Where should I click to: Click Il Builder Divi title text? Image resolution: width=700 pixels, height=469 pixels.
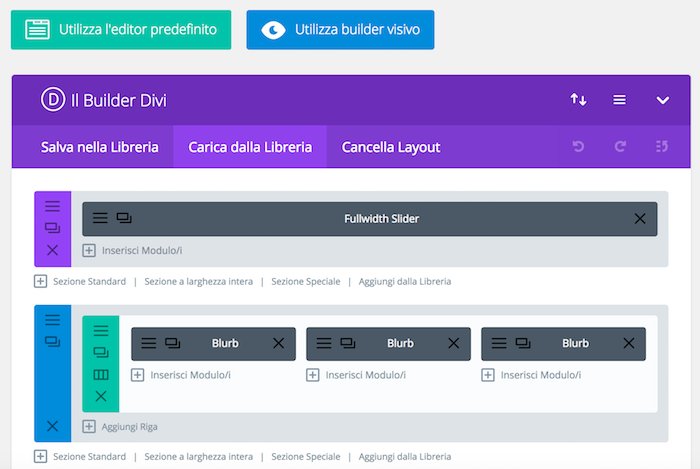point(118,100)
